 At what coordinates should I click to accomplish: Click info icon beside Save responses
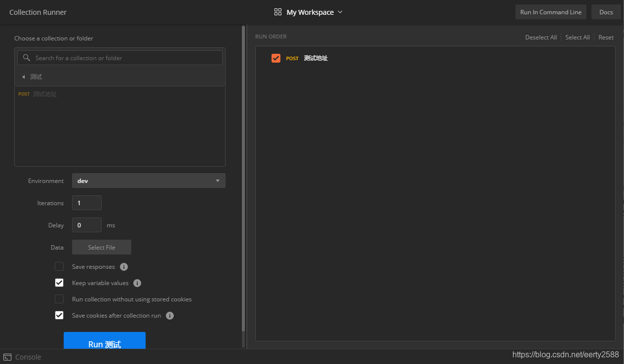point(124,267)
